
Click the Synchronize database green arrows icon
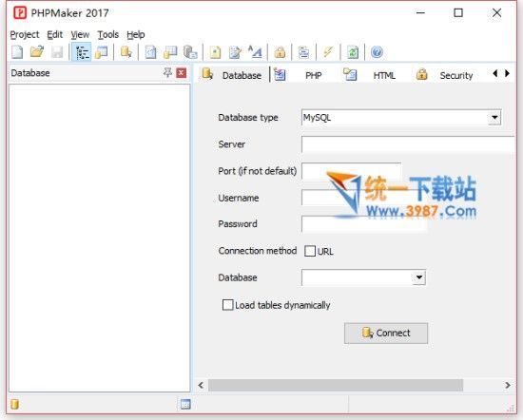[353, 52]
